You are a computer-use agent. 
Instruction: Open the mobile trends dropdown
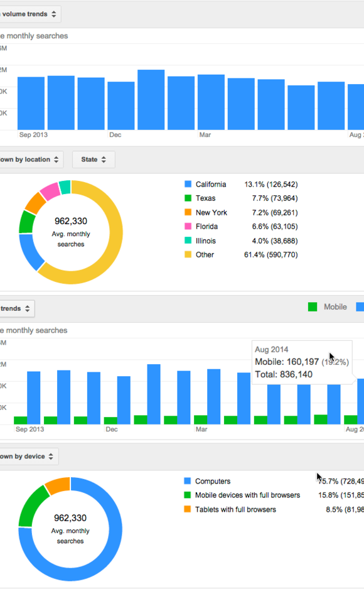(17, 308)
